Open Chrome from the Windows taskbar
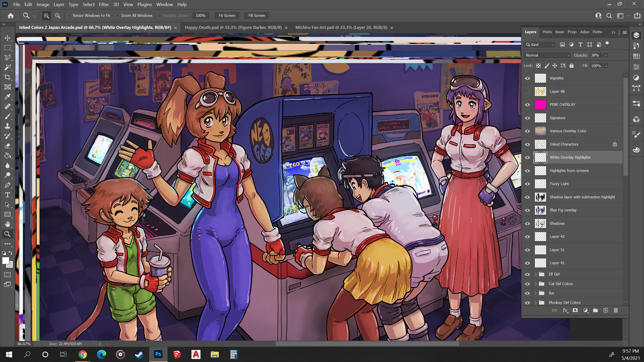The image size is (644, 362). 83,354
